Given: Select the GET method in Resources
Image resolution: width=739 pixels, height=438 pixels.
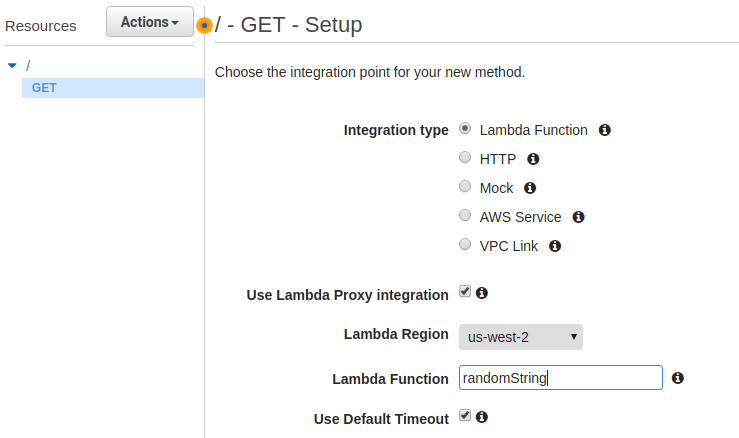Looking at the screenshot, I should [113, 88].
